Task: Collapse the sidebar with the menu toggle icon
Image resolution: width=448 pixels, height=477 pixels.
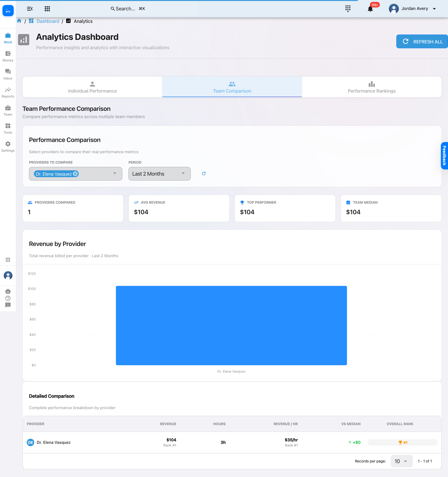Action: coord(30,9)
